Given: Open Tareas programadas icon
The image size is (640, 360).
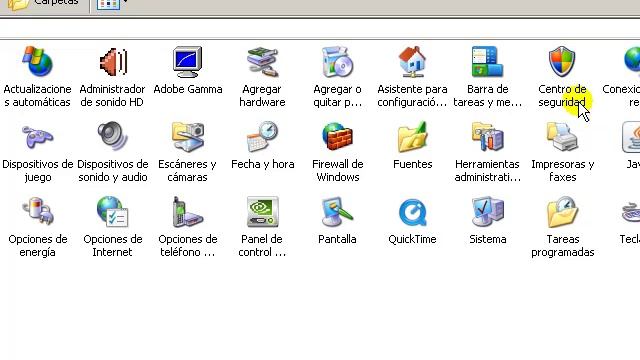Looking at the screenshot, I should pos(562,211).
